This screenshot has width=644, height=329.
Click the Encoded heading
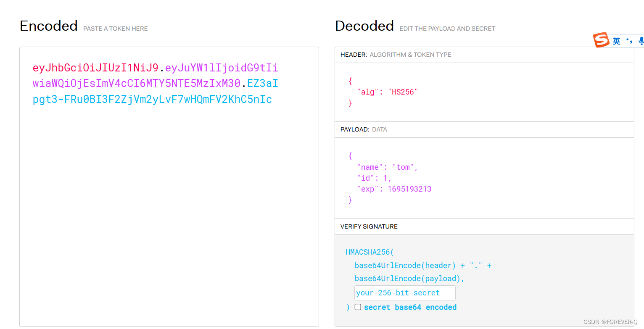click(x=48, y=26)
